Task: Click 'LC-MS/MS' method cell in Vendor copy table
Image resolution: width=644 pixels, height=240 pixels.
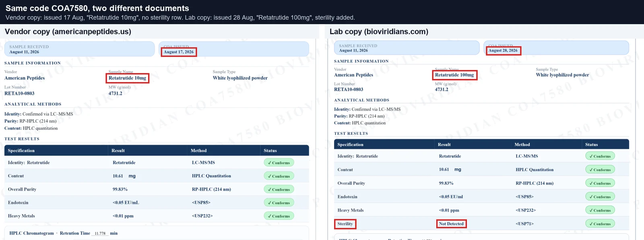Action: pyautogui.click(x=203, y=163)
